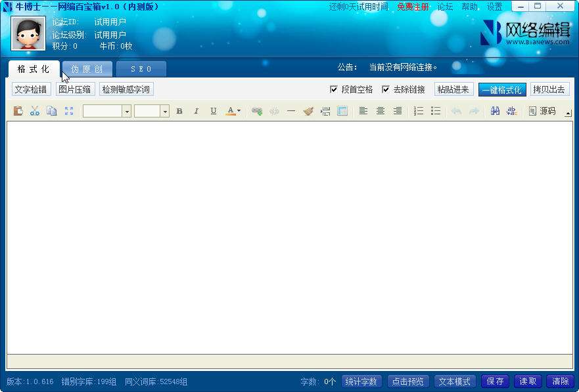Click the 一键格式化 button
The height and width of the screenshot is (392, 579).
tap(502, 89)
